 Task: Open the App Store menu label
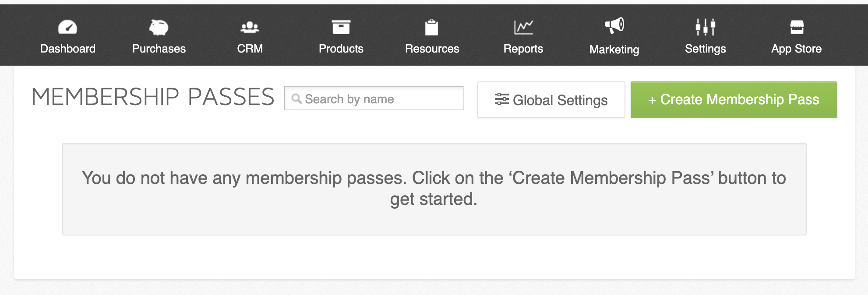click(x=797, y=49)
